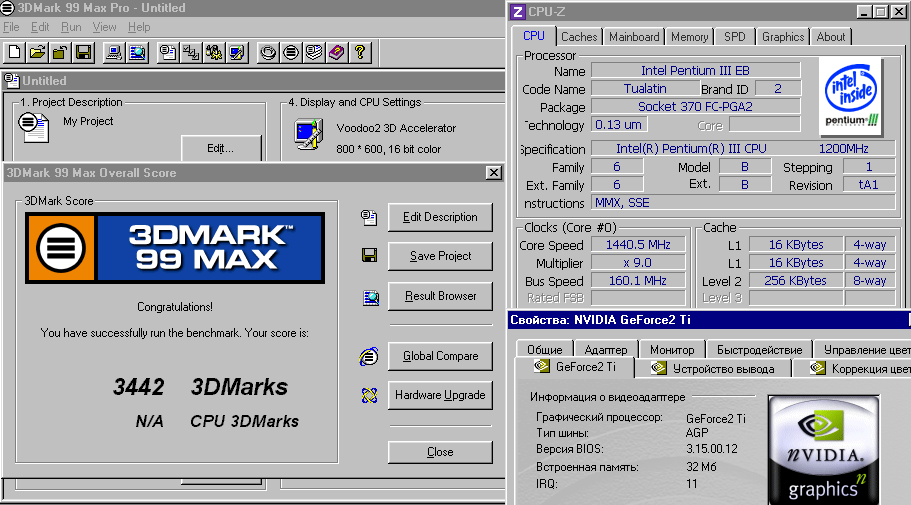Viewport: 911px width, 505px height.
Task: Click the display settings monitor toolbar icon
Action: pos(236,52)
